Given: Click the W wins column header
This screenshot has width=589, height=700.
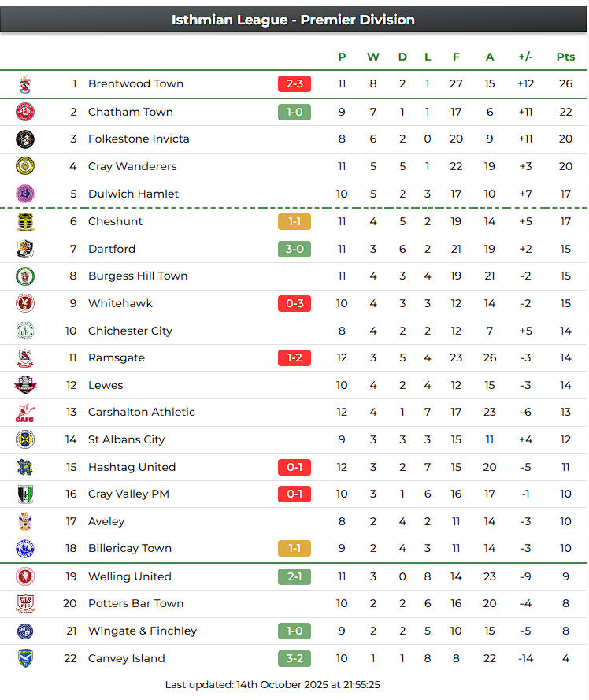Looking at the screenshot, I should pos(373,57).
